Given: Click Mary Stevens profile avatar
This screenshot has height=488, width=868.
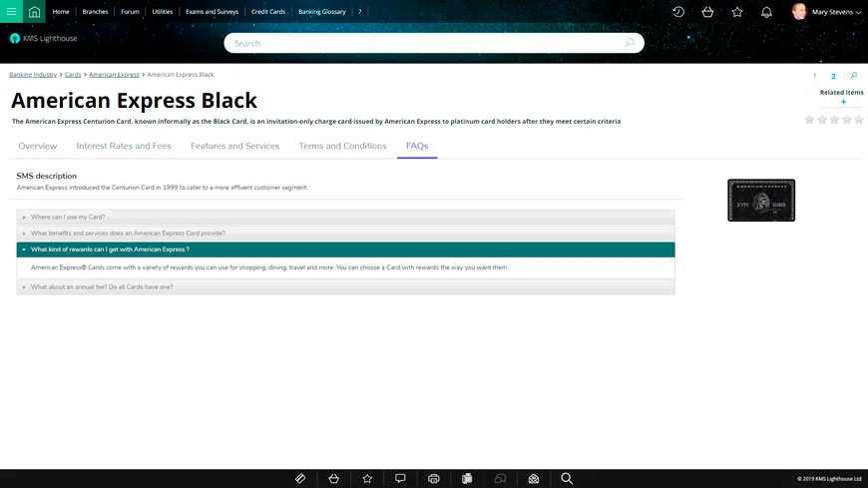Looking at the screenshot, I should (799, 11).
